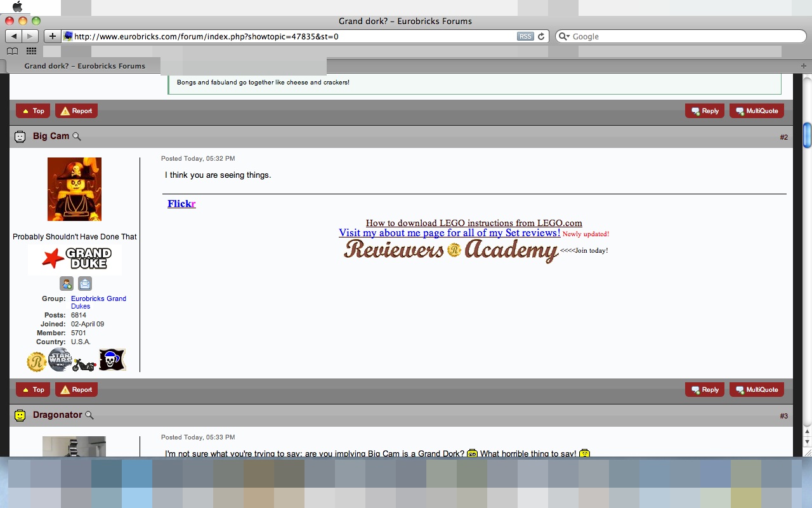Viewport: 812px width, 508px height.
Task: Click MultiQuote on post number two
Action: (756, 389)
